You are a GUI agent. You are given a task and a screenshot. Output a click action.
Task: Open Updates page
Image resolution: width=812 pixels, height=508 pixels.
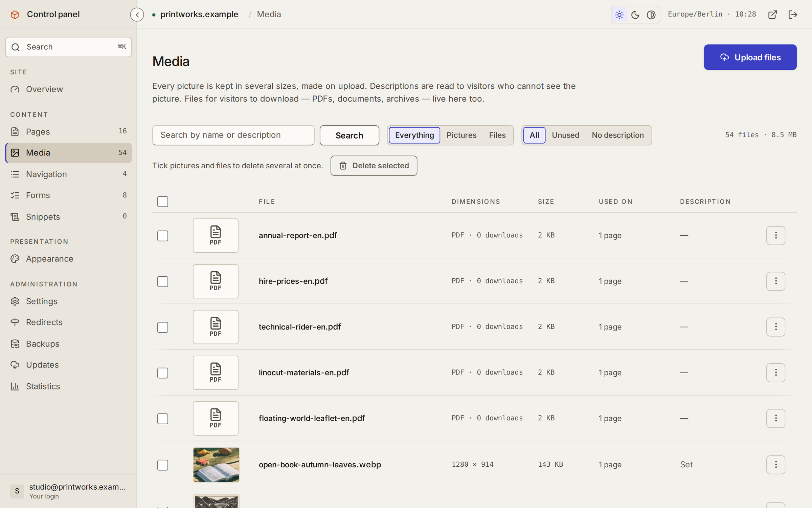[x=69, y=365]
